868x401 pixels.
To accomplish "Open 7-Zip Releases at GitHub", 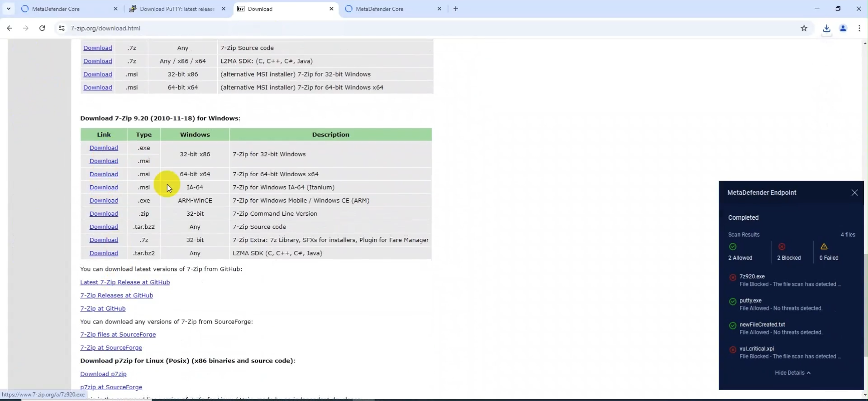I will [116, 295].
